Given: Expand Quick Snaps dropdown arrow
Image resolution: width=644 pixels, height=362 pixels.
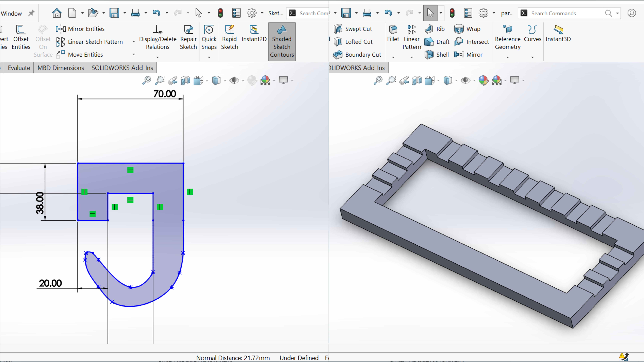Looking at the screenshot, I should click(209, 57).
